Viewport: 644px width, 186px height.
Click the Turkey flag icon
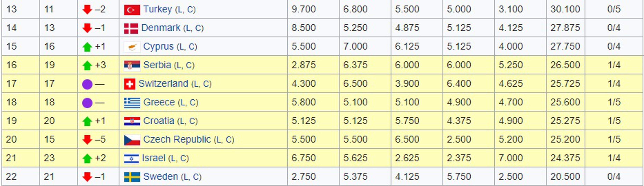click(132, 10)
